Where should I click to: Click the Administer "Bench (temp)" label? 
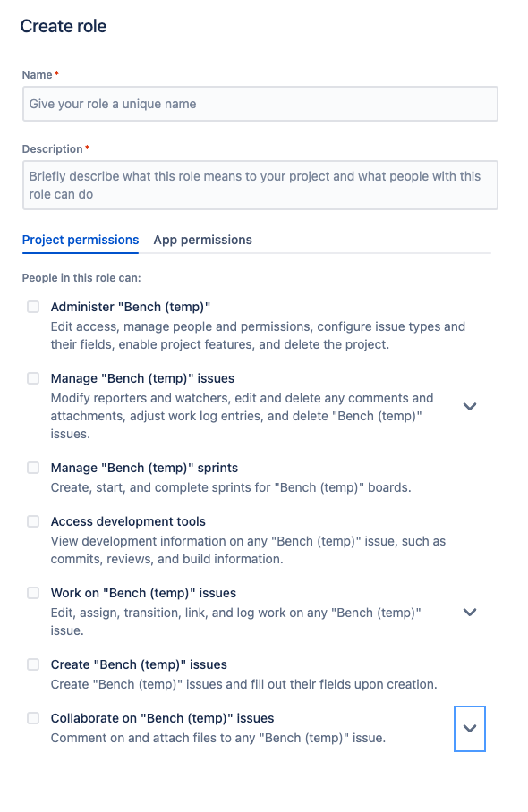(131, 307)
